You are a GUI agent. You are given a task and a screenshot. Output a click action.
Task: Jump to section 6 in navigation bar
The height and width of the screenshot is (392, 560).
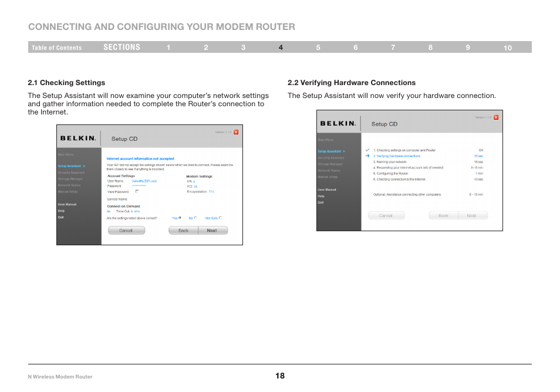(356, 48)
